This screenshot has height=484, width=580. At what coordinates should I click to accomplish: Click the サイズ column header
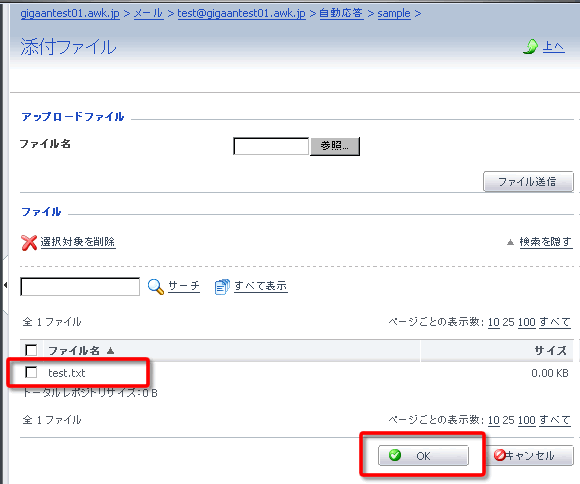tap(551, 350)
